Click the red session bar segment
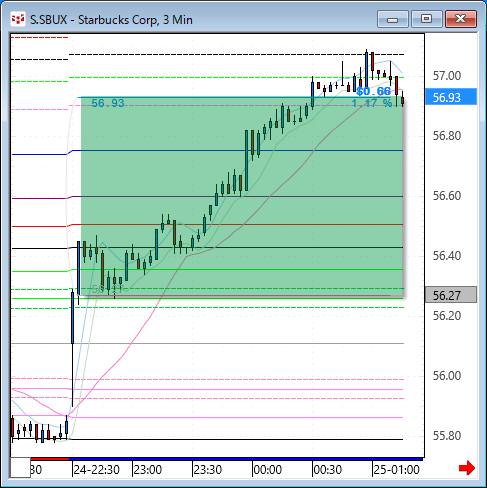487x488 pixels. tap(50, 459)
